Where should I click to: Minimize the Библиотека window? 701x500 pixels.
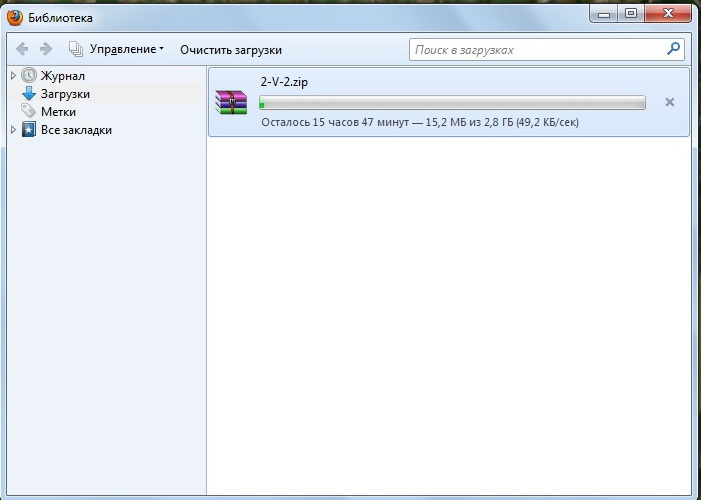coord(604,13)
